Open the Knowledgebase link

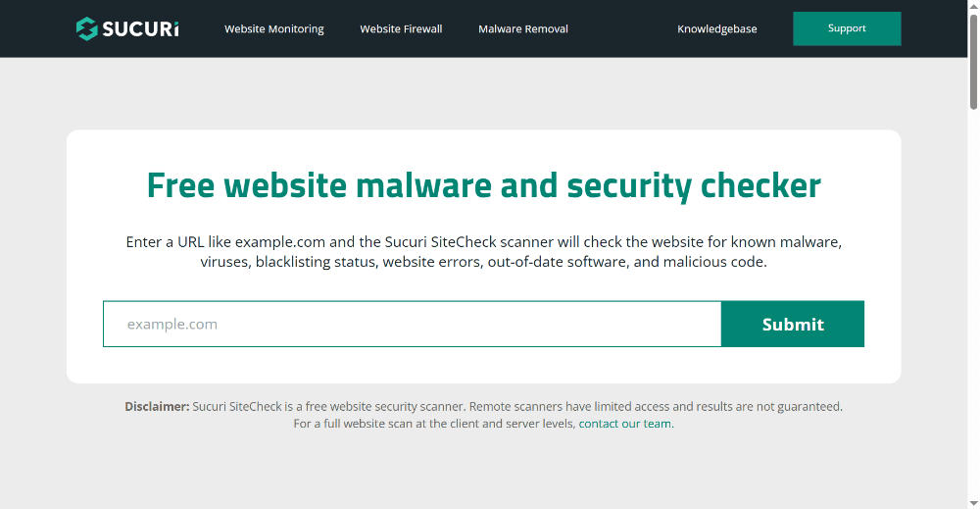tap(717, 28)
